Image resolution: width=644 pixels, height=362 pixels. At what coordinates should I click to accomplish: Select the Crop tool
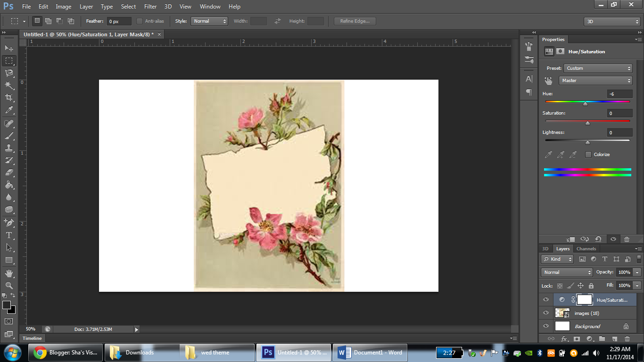coord(9,98)
